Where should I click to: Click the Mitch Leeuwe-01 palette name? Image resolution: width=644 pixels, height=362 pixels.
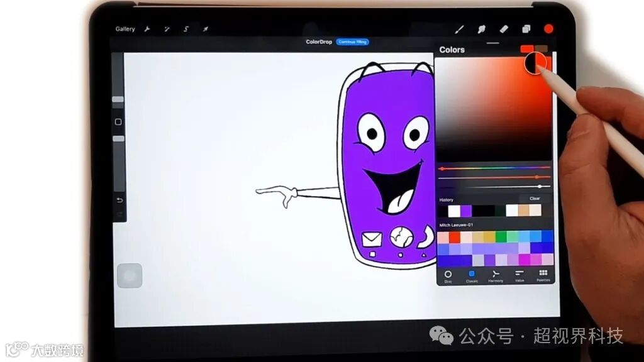coord(456,225)
